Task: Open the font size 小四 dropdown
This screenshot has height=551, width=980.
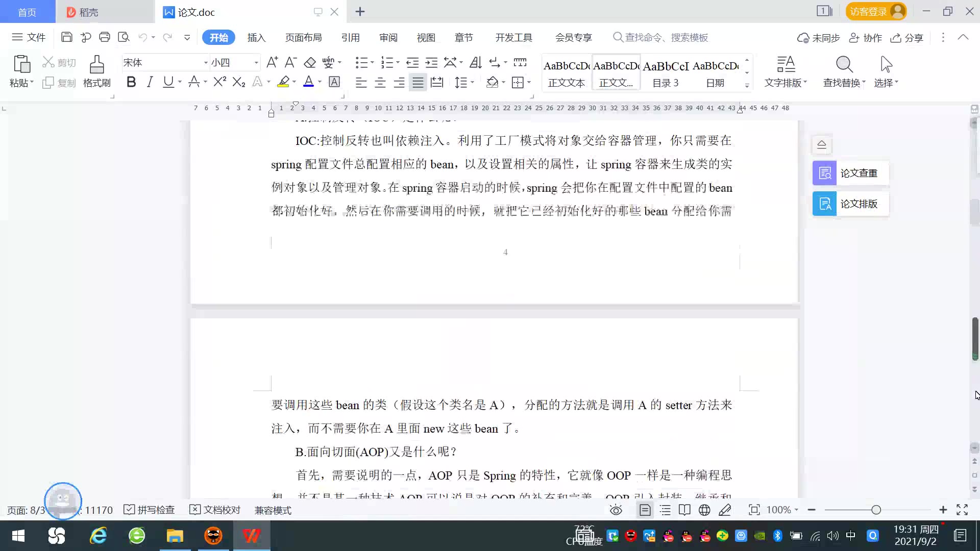Action: point(256,63)
